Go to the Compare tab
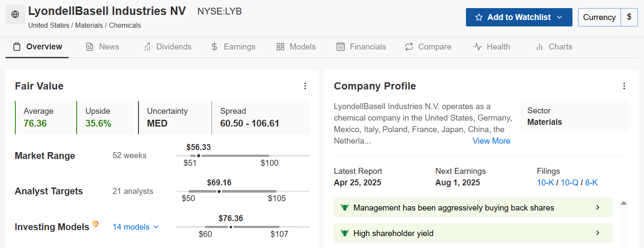The height and width of the screenshot is (248, 644). click(x=428, y=47)
